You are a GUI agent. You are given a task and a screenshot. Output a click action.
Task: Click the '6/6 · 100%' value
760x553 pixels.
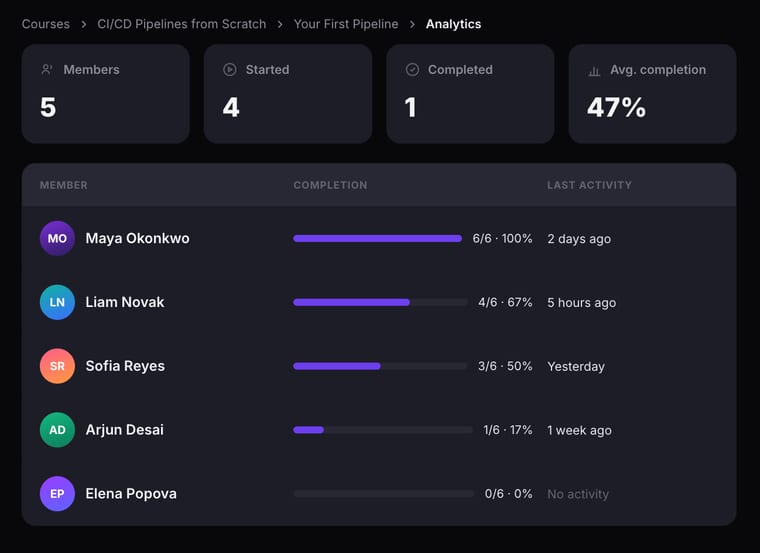point(503,238)
